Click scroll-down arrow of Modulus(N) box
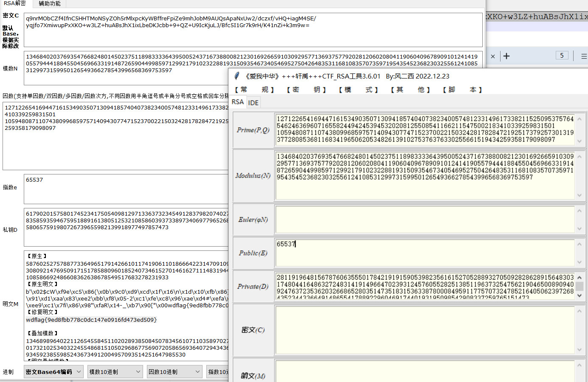The height and width of the screenshot is (382, 588). 580,195
